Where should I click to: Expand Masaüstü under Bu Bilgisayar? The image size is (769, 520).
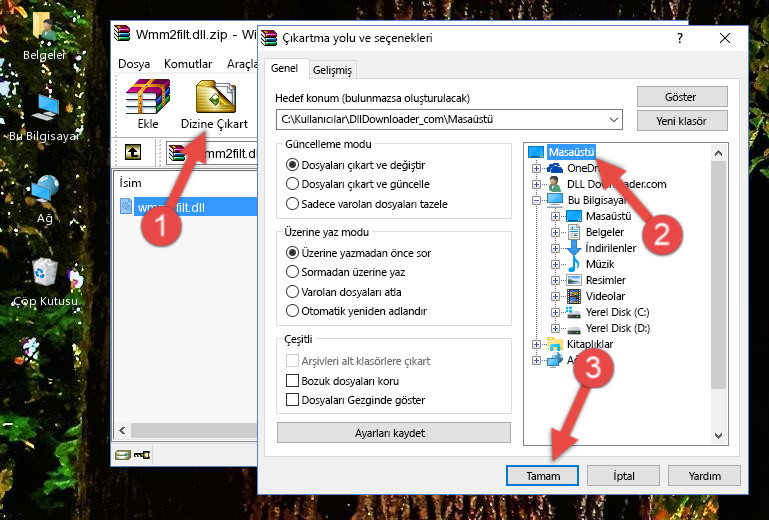555,216
